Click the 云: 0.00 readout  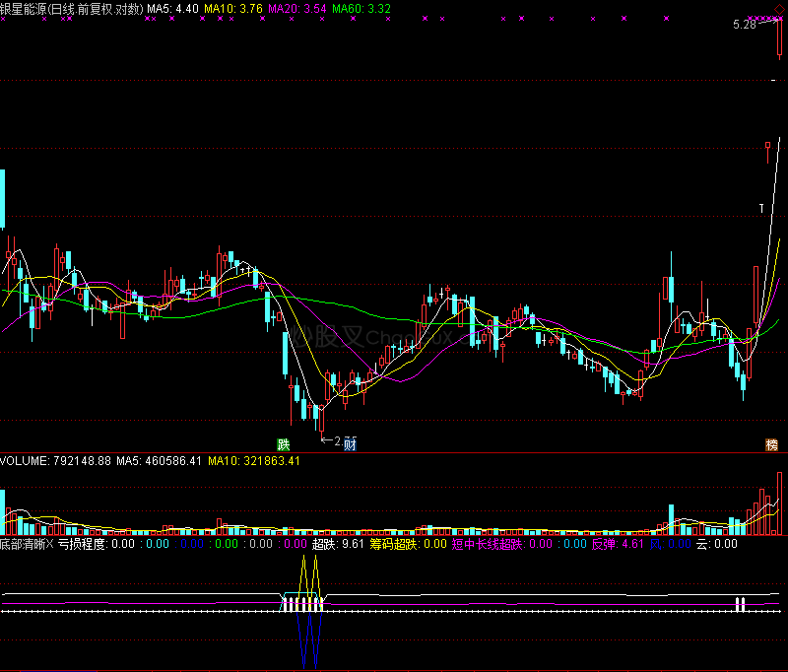point(717,544)
